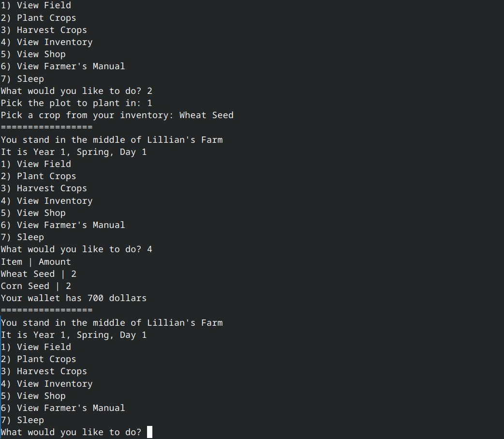Click the wallet balance line showing 700 dollars
Image resolution: width=504 pixels, height=439 pixels.
coord(74,298)
